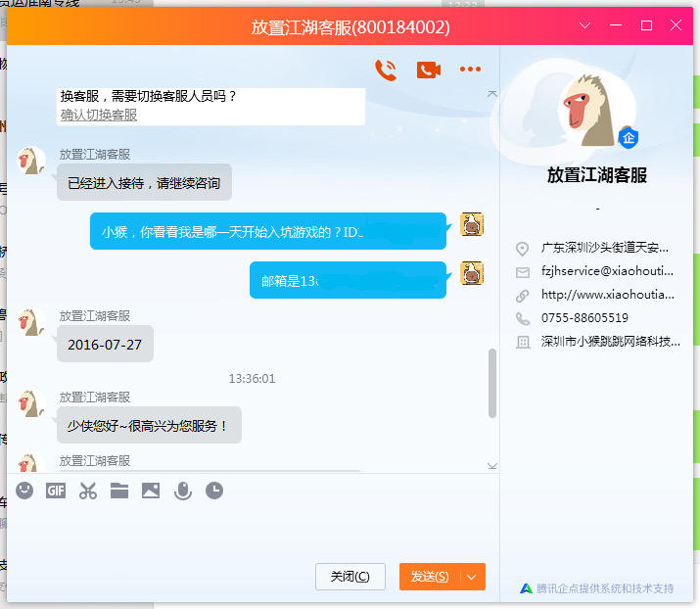
Task: Click the location pin icon in profile
Action: coord(523,249)
